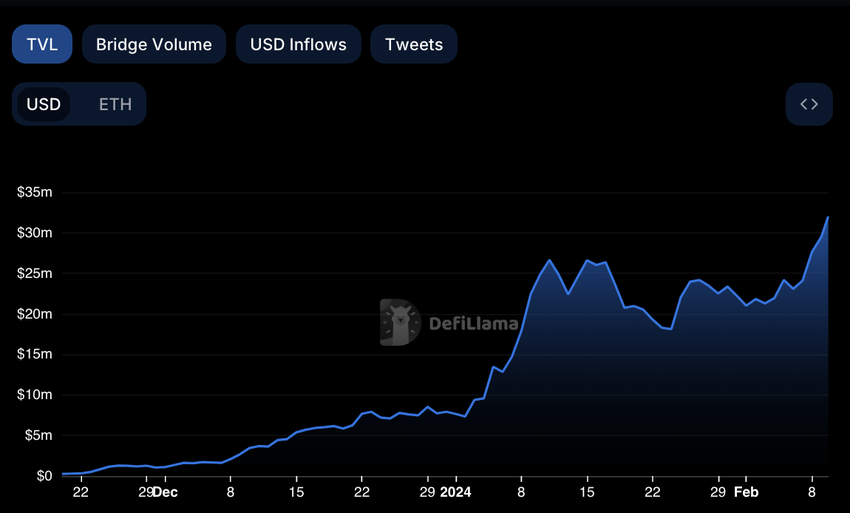Click the $5m y-axis label

tap(38, 435)
